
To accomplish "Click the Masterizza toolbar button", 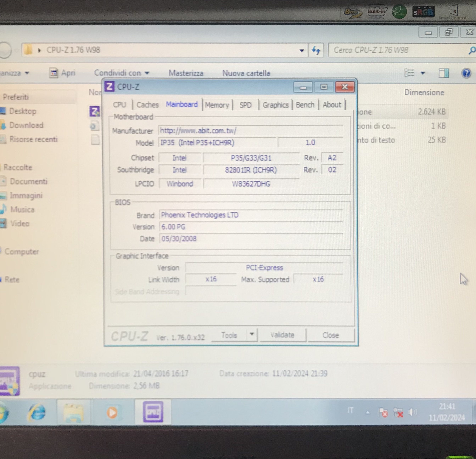I will (186, 73).
